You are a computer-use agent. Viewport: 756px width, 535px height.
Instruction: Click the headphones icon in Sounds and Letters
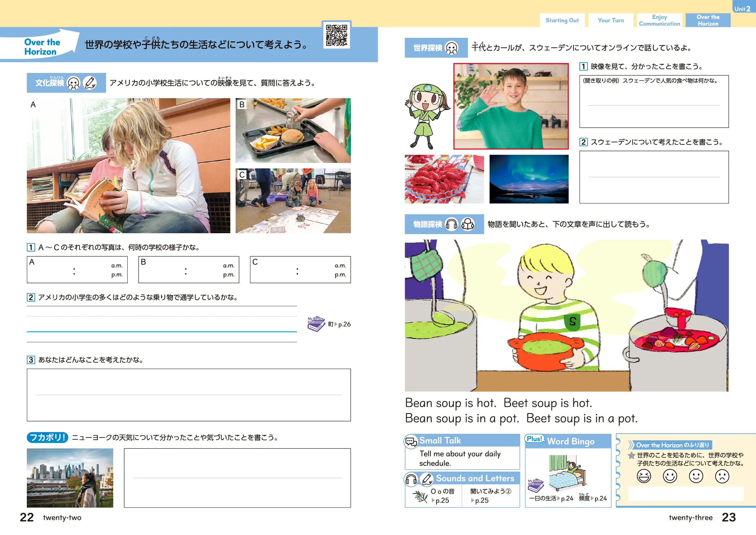coord(411,479)
